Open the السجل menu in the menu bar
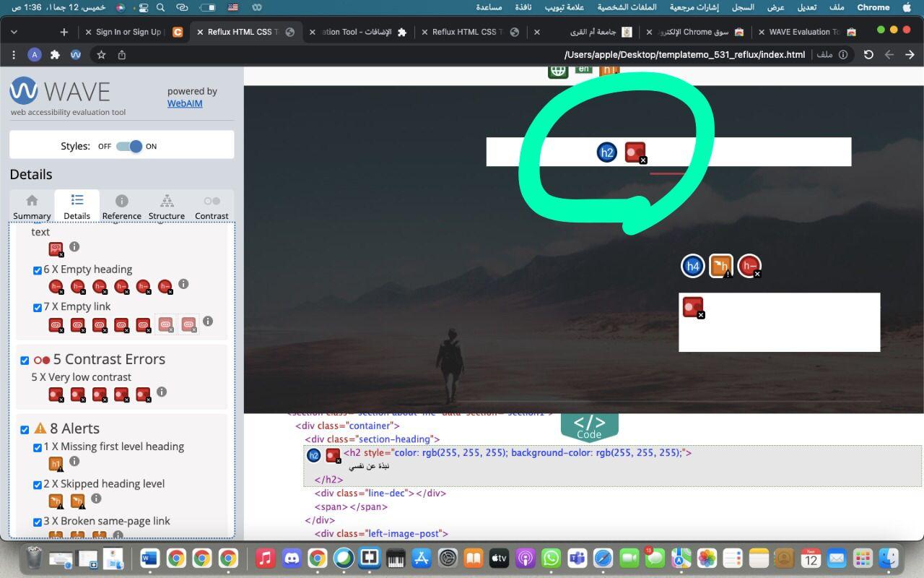 (743, 7)
